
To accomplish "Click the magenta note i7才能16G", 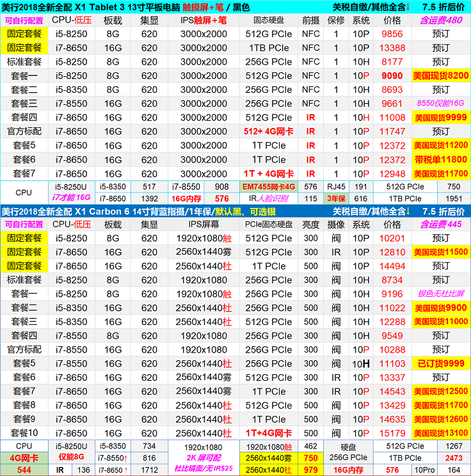I will (72, 198).
